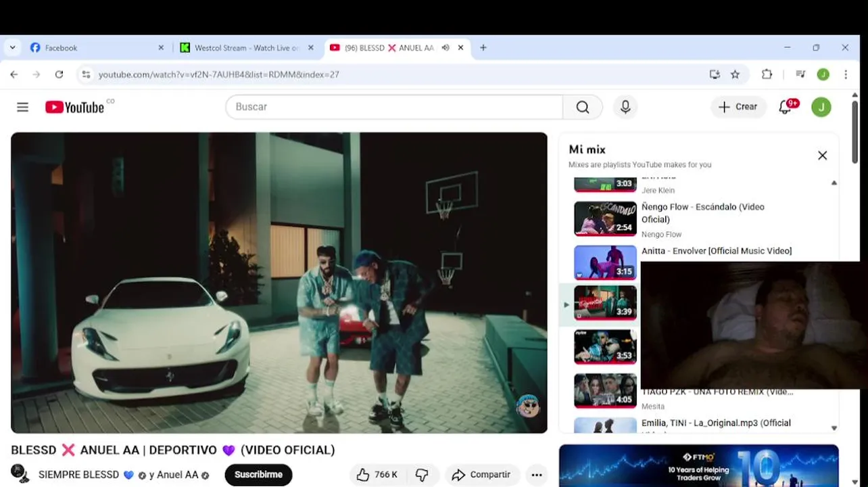Open the SIEMPRE BLESSD channel link

(79, 475)
